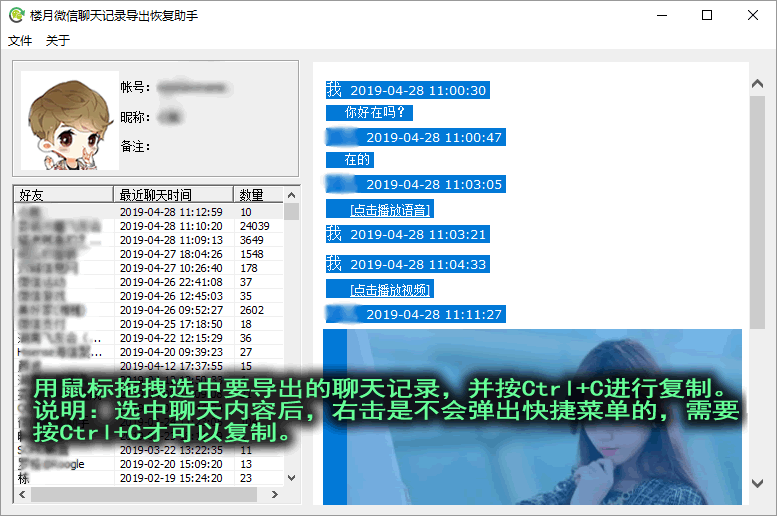Open the 文件 menu

coord(20,41)
